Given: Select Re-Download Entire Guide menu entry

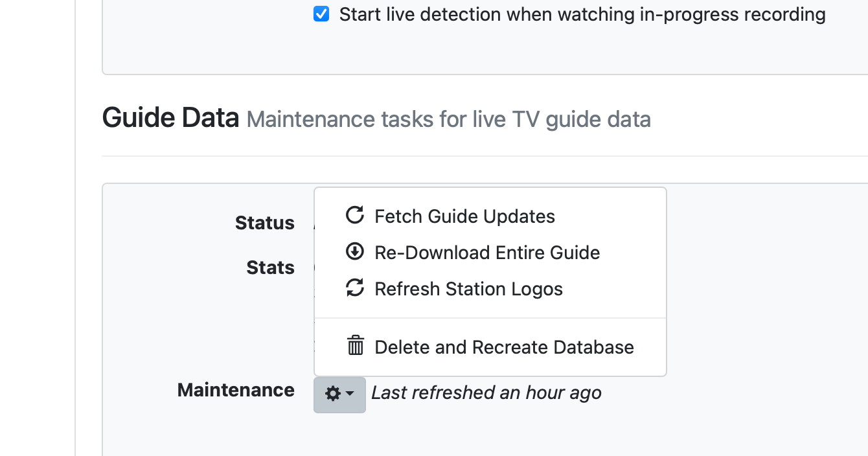Looking at the screenshot, I should 487,253.
